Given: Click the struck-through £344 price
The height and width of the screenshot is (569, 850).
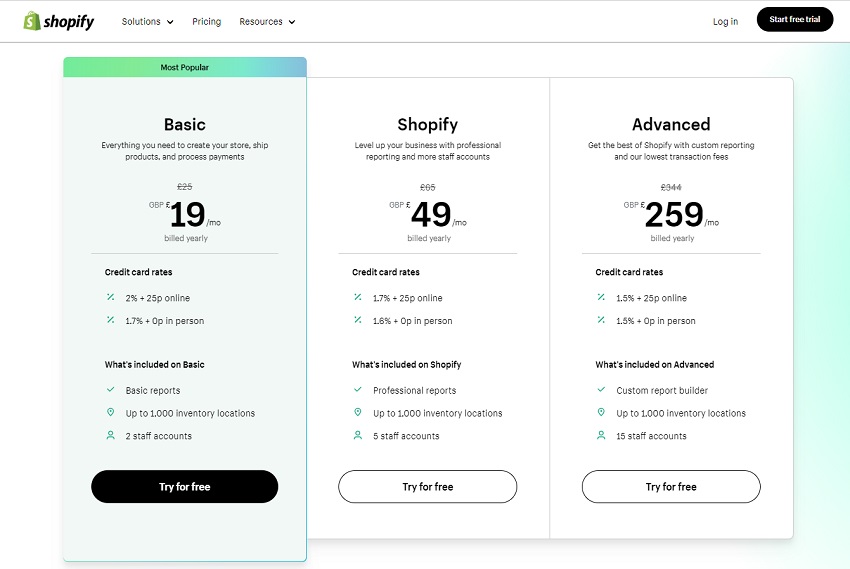Looking at the screenshot, I should (x=671, y=187).
